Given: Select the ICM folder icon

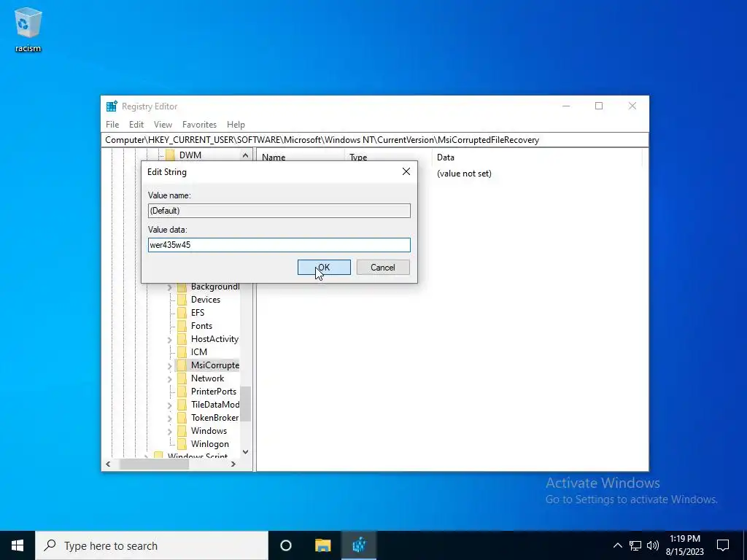Looking at the screenshot, I should click(182, 352).
